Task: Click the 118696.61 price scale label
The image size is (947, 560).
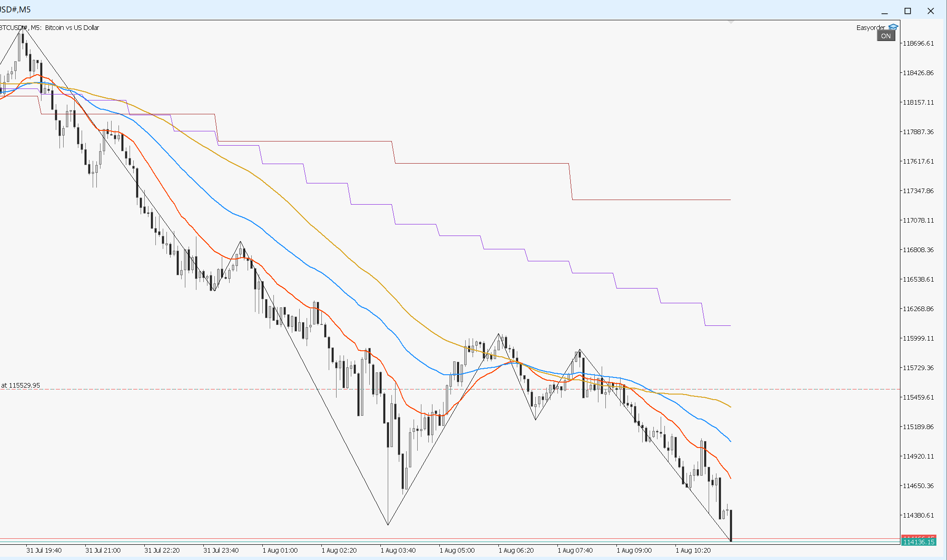Action: (x=918, y=43)
